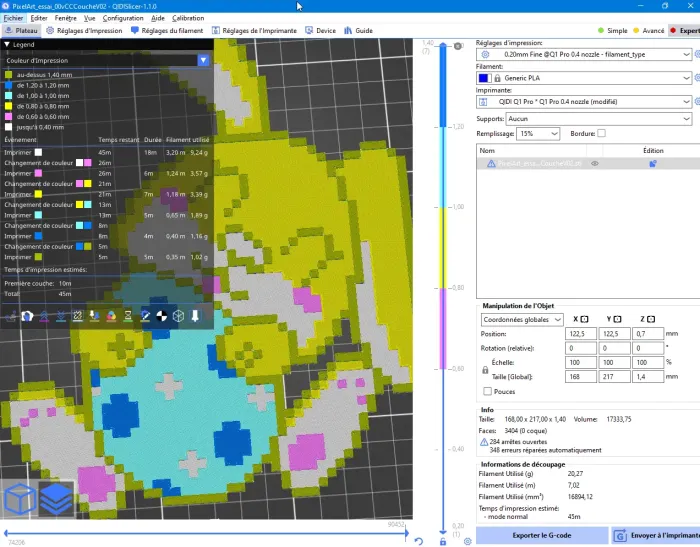Open the vertical slider settings gear

pyautogui.click(x=467, y=541)
